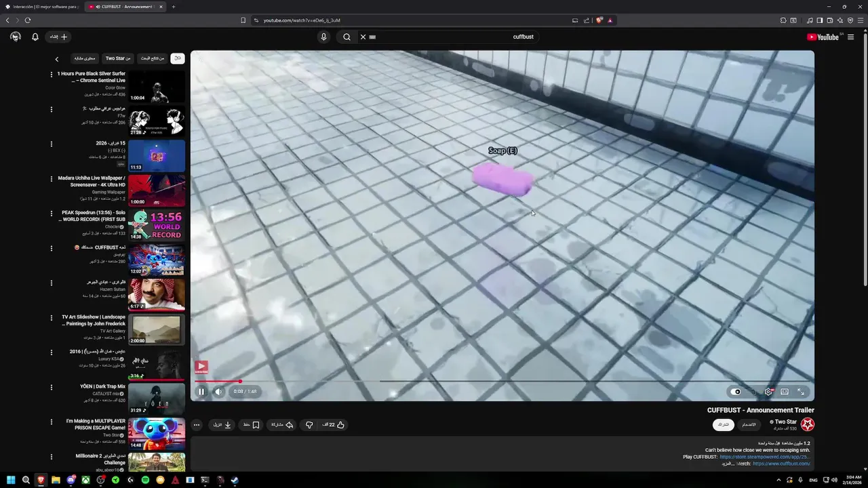Open the Two Star channel name link

pos(785,422)
